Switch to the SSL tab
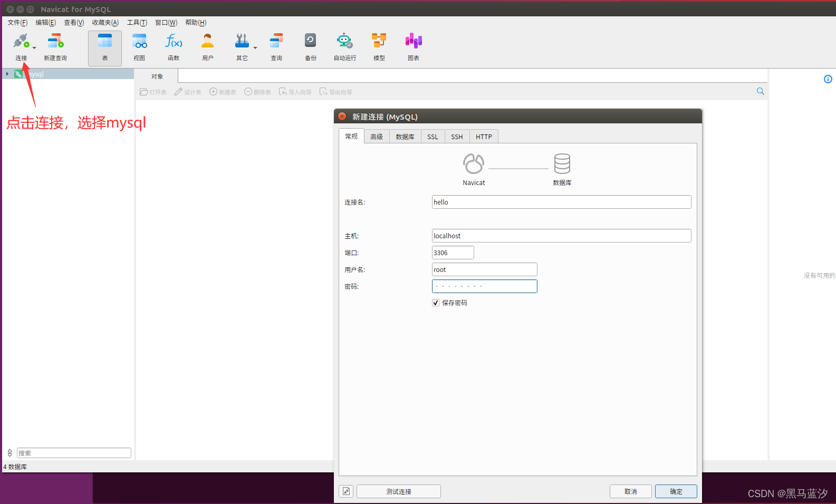836x504 pixels. pyautogui.click(x=433, y=137)
